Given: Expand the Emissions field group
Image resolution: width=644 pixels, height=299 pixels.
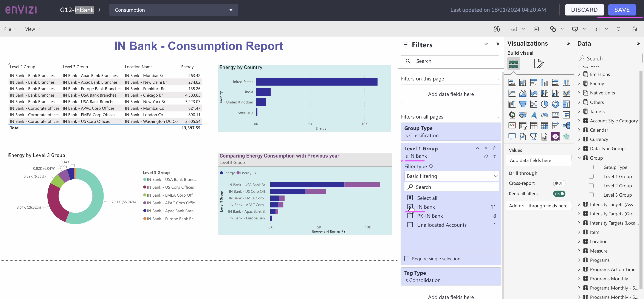Looking at the screenshot, I should click(x=579, y=74).
